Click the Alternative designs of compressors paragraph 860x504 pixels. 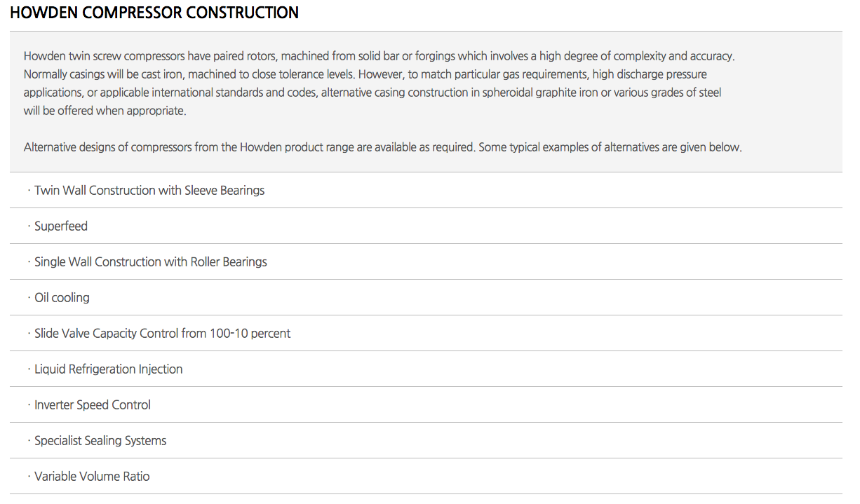pyautogui.click(x=382, y=148)
